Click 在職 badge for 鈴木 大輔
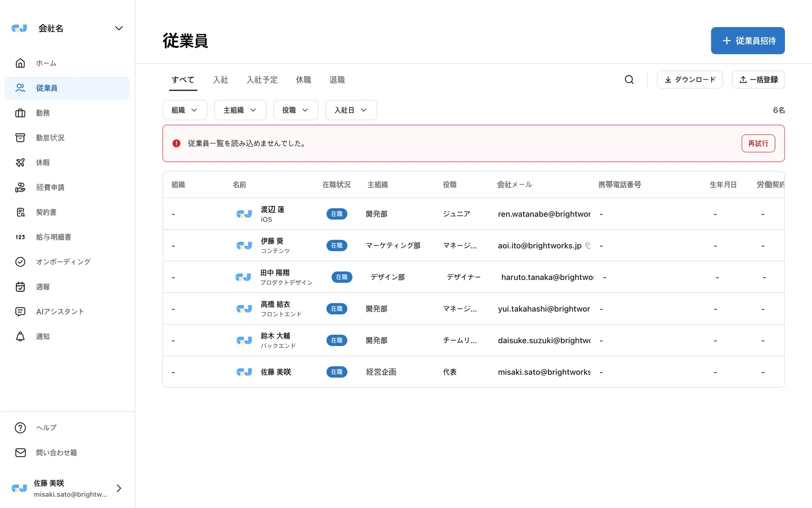Image resolution: width=812 pixels, height=508 pixels. tap(337, 340)
